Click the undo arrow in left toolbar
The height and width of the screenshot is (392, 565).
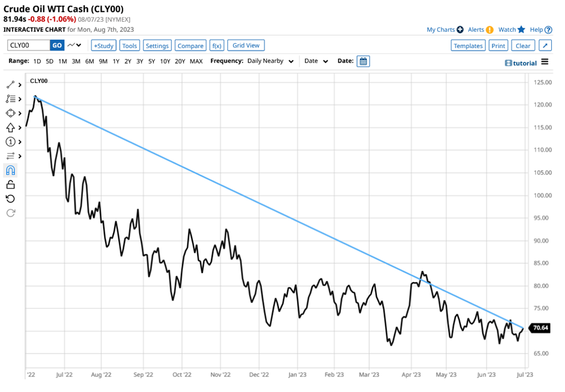[11, 199]
